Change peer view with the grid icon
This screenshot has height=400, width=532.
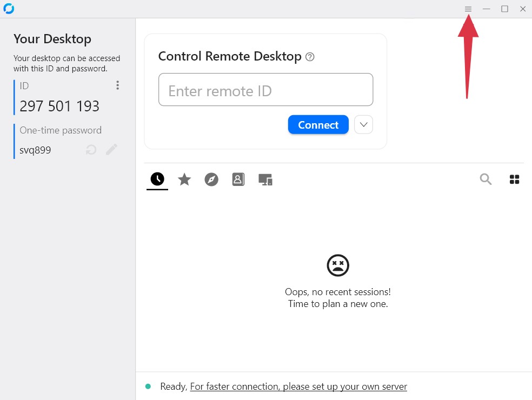pyautogui.click(x=514, y=179)
